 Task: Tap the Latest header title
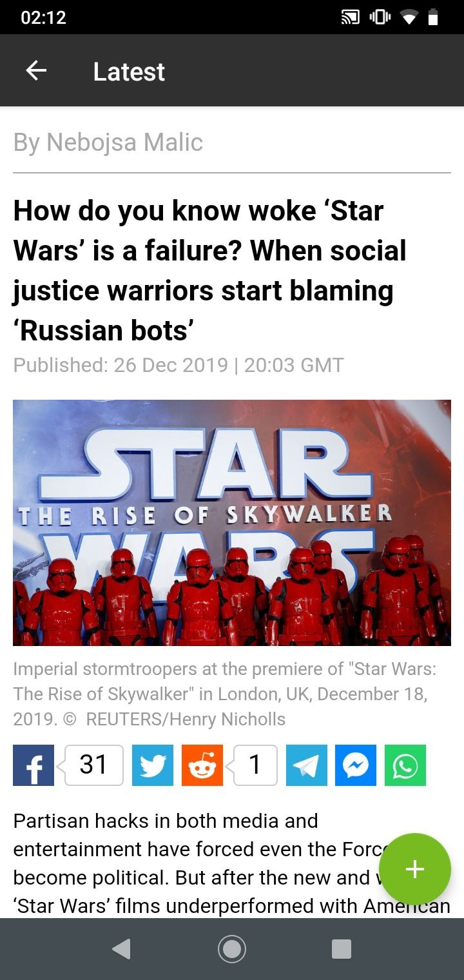pyautogui.click(x=129, y=72)
